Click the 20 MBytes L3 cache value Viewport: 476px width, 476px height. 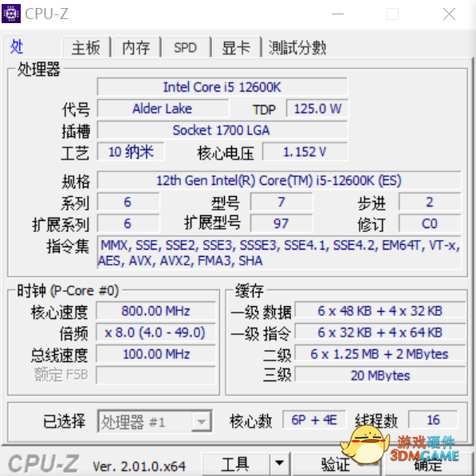[380, 376]
